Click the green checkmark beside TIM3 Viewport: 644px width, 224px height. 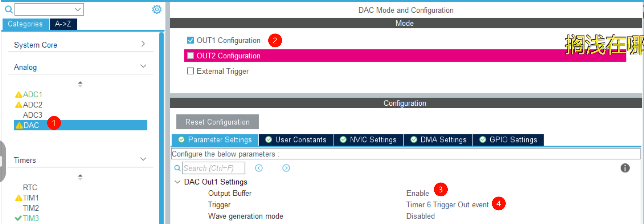coord(18,218)
